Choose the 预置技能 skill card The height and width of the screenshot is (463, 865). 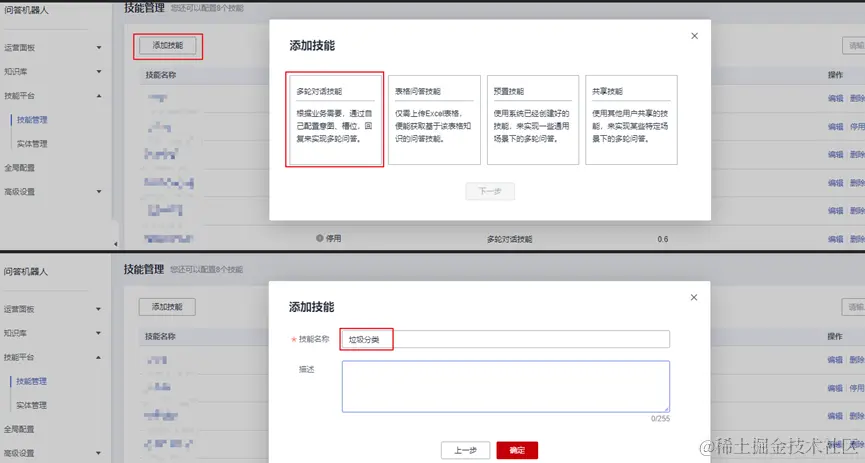pos(533,120)
